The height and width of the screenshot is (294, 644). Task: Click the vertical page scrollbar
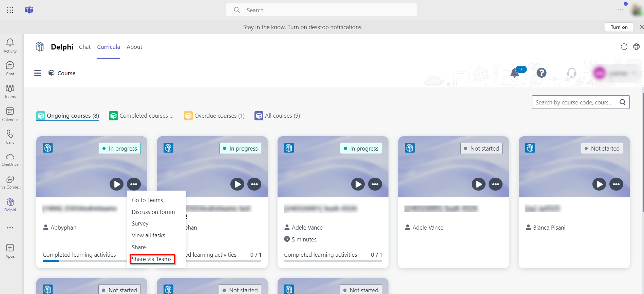(x=643, y=153)
